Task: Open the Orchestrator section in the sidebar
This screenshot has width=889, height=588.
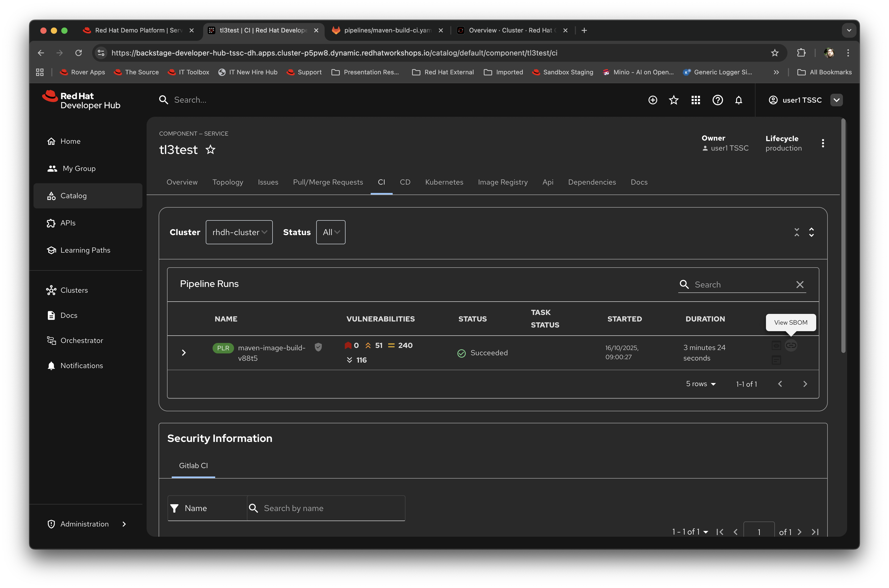Action: click(82, 341)
